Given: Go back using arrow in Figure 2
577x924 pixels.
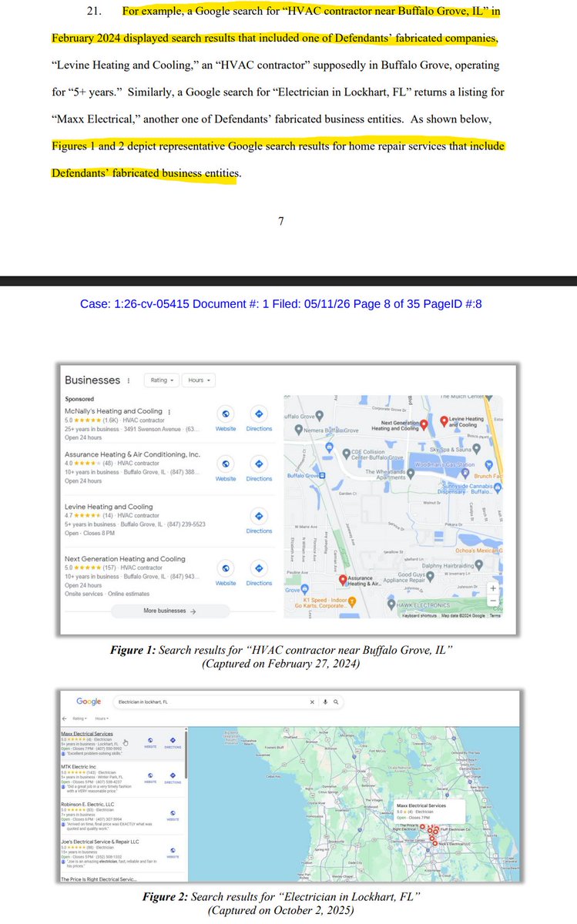Looking at the screenshot, I should (x=64, y=718).
